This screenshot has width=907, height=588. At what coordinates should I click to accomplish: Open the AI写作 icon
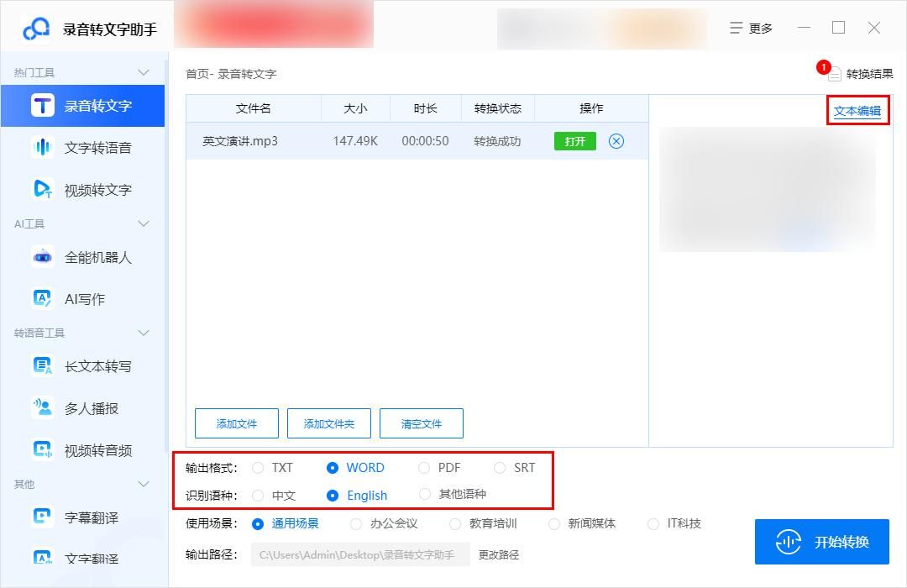pos(42,299)
